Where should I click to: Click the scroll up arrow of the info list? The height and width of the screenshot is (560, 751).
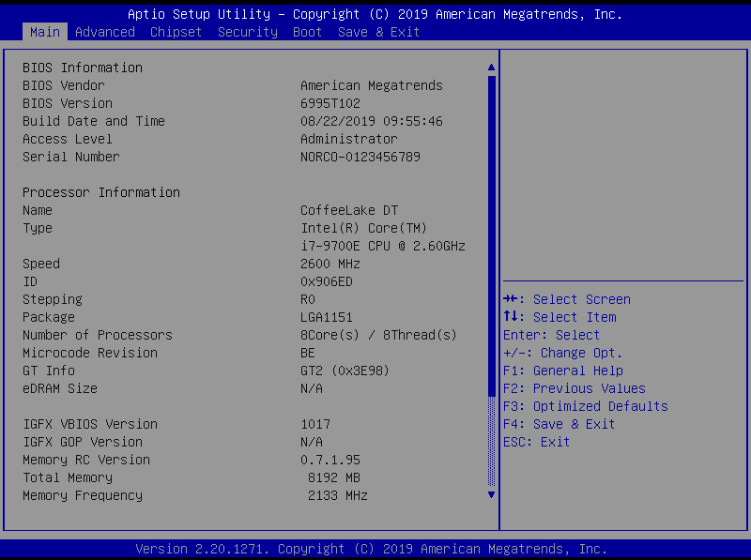pyautogui.click(x=491, y=68)
